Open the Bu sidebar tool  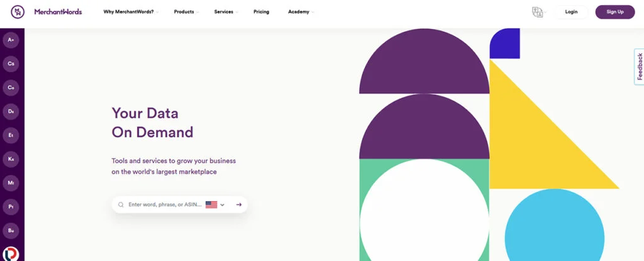(11, 230)
